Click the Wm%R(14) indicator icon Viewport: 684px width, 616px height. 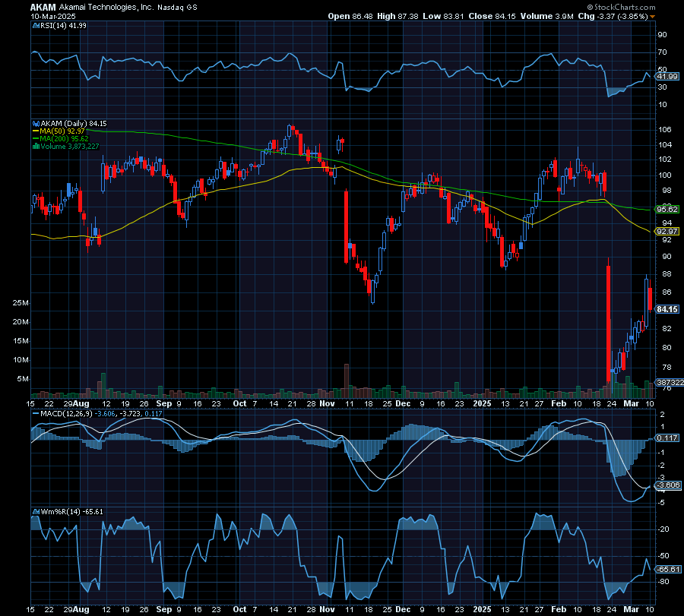[x=35, y=510]
